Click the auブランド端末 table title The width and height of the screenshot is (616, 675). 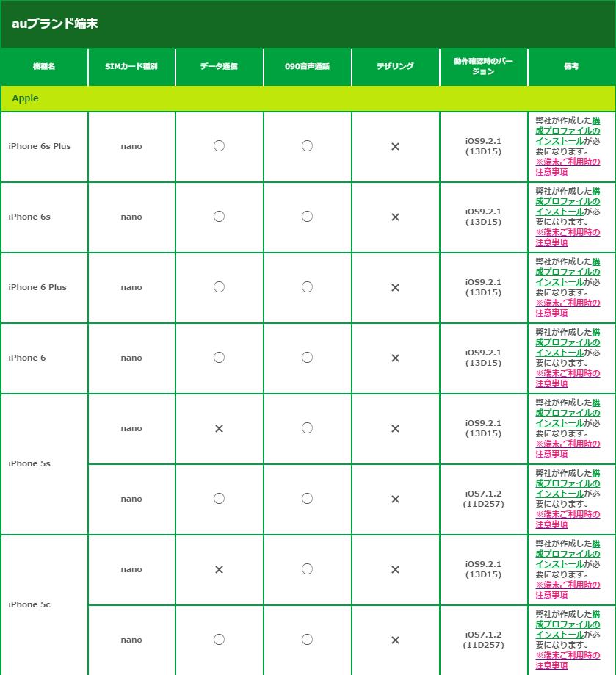55,24
